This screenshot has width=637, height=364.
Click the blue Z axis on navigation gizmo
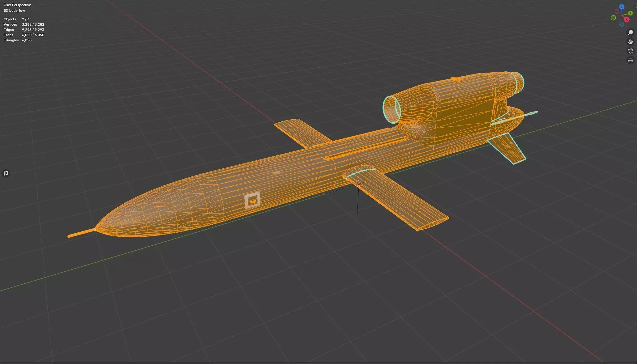point(622,7)
